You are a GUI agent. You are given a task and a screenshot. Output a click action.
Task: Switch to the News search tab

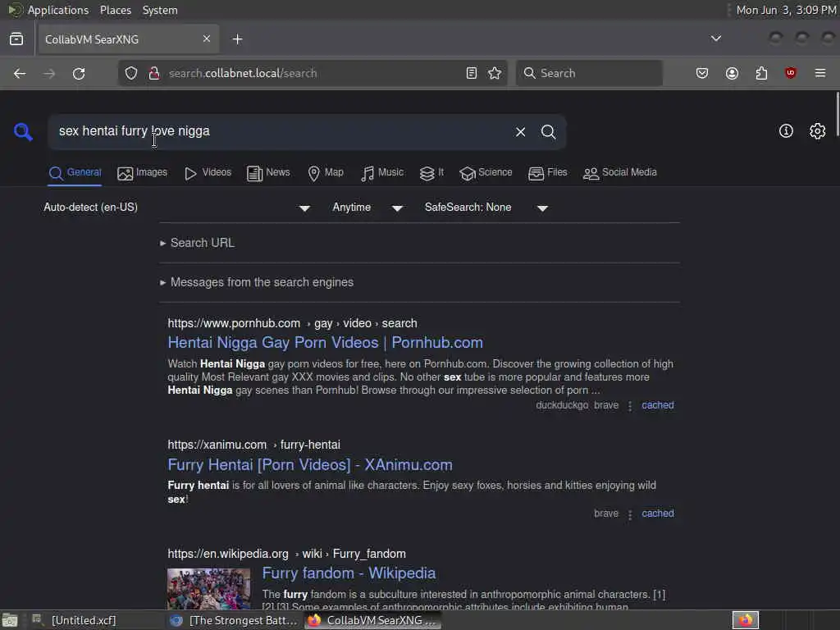(268, 172)
